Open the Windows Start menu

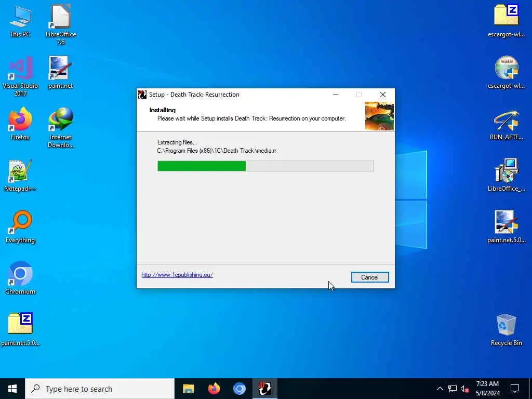click(12, 389)
